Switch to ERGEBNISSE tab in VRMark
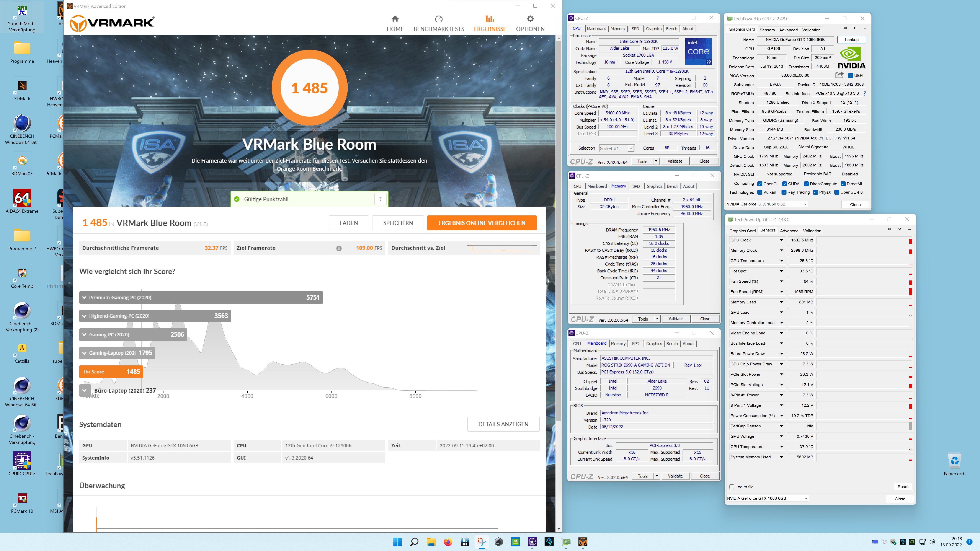The width and height of the screenshot is (980, 551). [490, 23]
